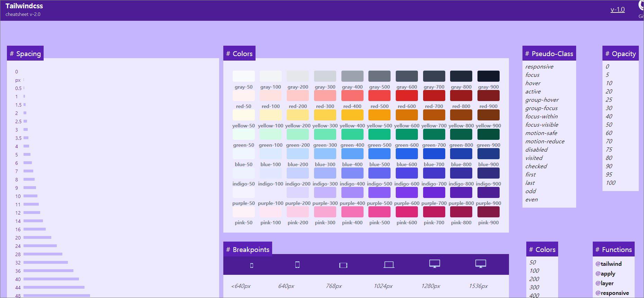The width and height of the screenshot is (644, 298).
Task: Choose the indigo-700 color swatch
Action: pyautogui.click(x=434, y=173)
